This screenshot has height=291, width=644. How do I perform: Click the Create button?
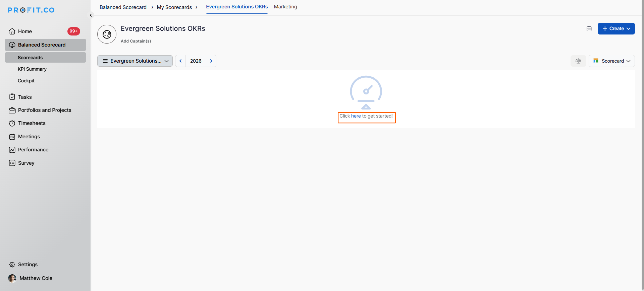coord(616,29)
